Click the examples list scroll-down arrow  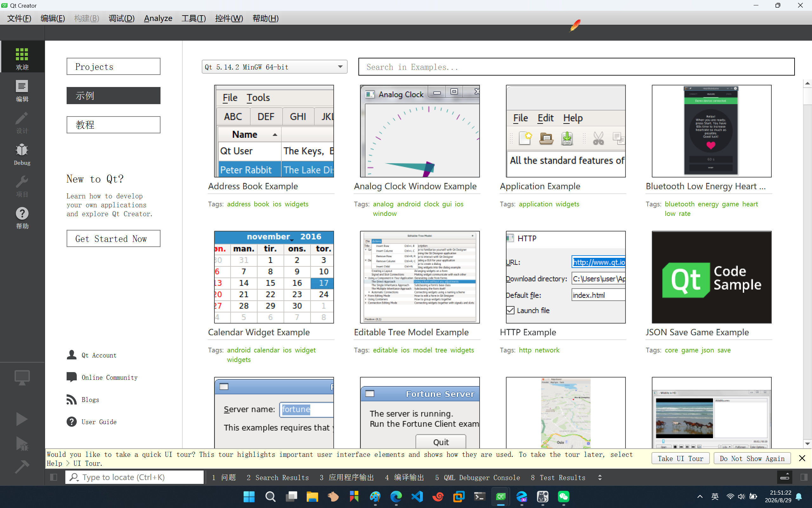807,444
